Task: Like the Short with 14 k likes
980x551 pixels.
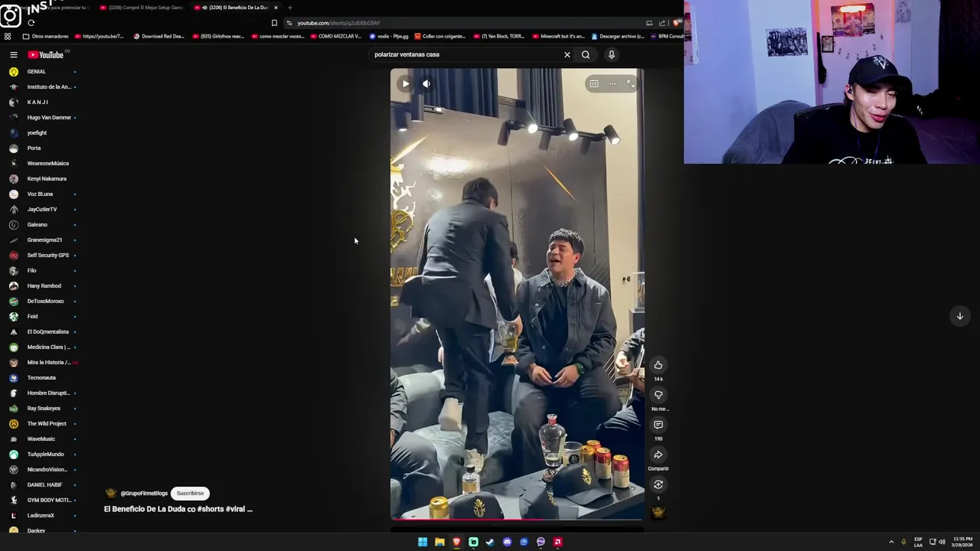Action: pos(658,365)
